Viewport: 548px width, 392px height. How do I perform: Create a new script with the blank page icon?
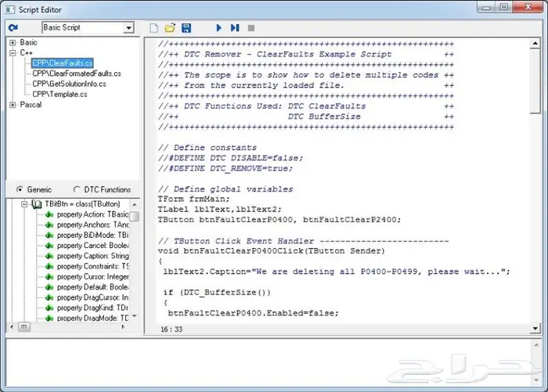click(154, 28)
